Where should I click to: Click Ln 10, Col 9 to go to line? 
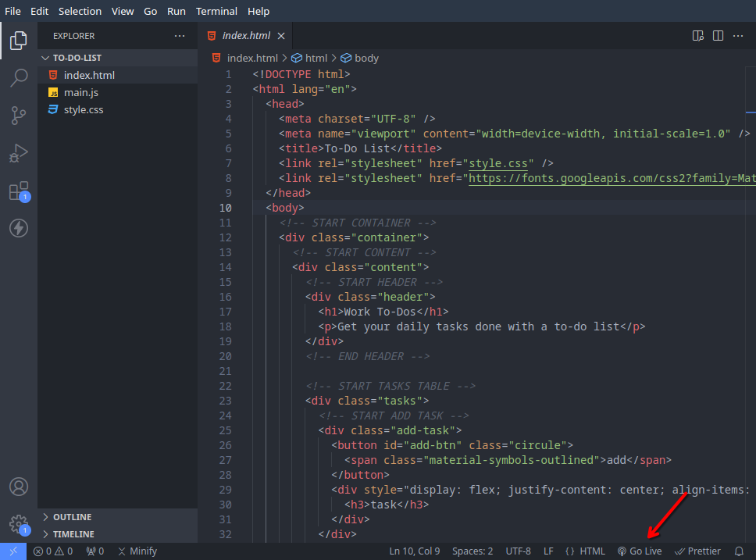coord(415,551)
